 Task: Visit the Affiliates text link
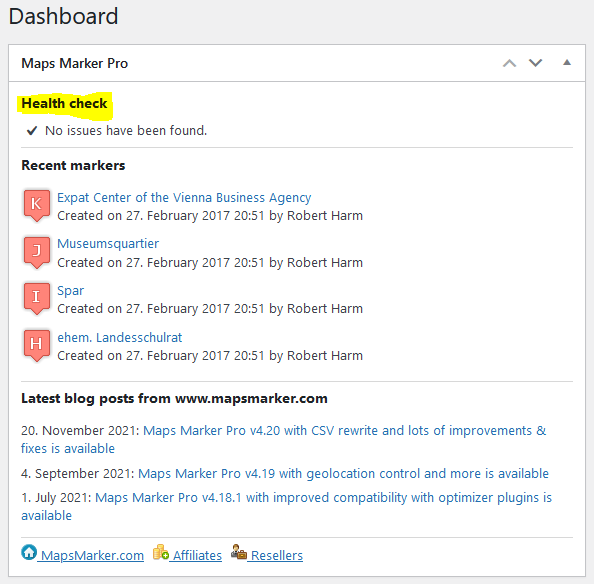[x=197, y=555]
